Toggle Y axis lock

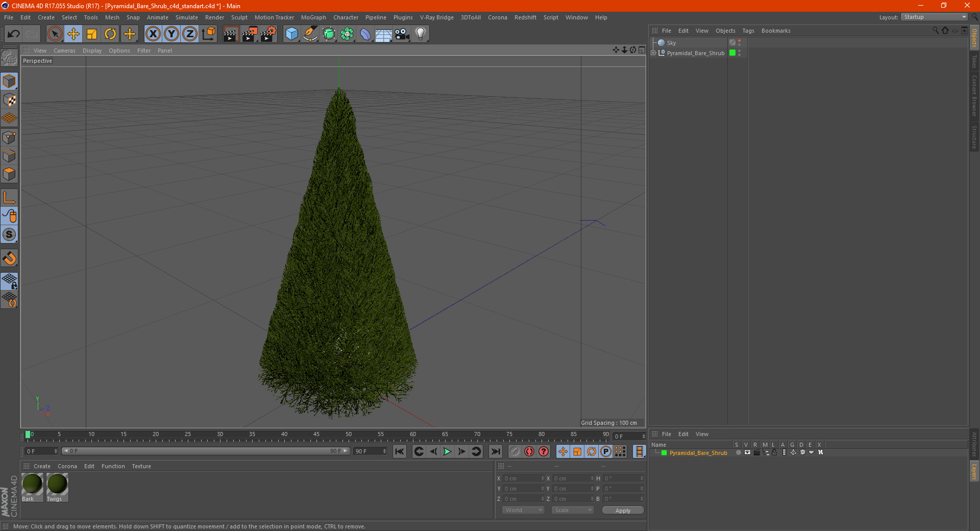pos(171,34)
